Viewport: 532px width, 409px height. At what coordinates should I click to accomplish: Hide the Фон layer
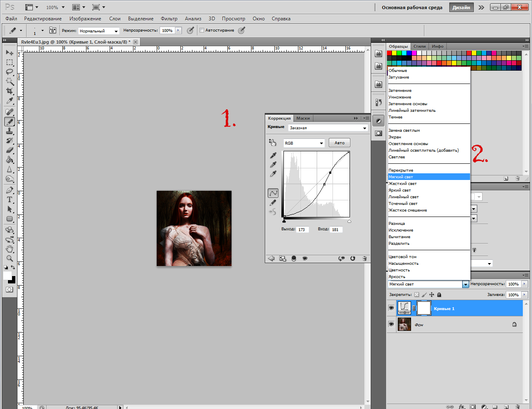tap(391, 324)
